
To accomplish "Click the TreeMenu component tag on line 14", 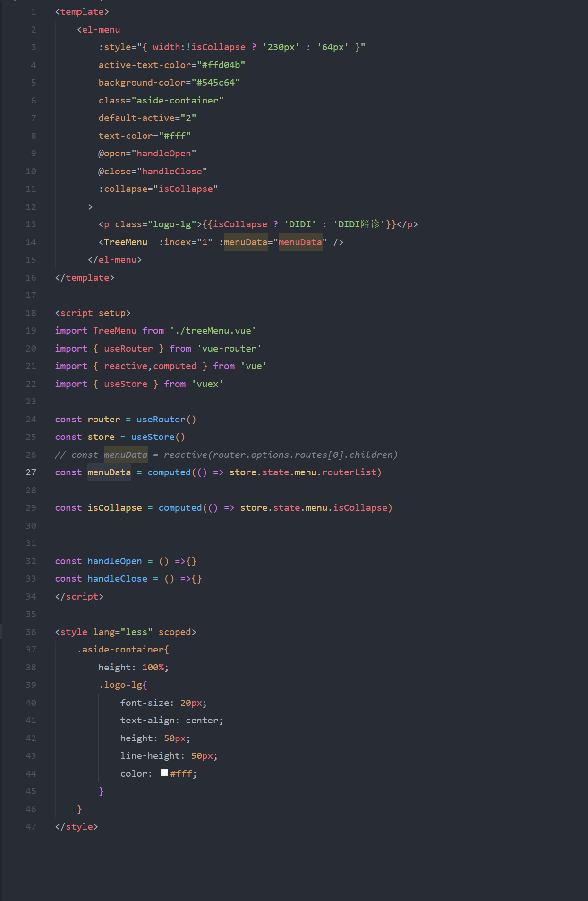I will point(126,242).
